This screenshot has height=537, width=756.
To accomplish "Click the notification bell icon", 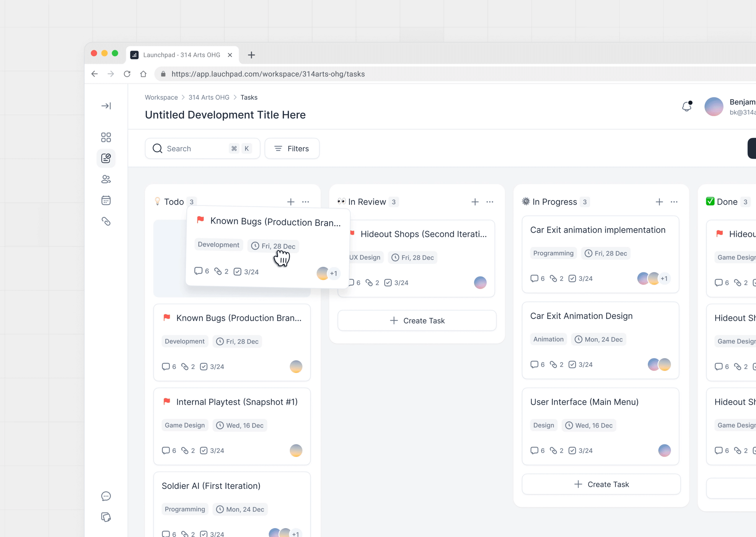I will (687, 106).
